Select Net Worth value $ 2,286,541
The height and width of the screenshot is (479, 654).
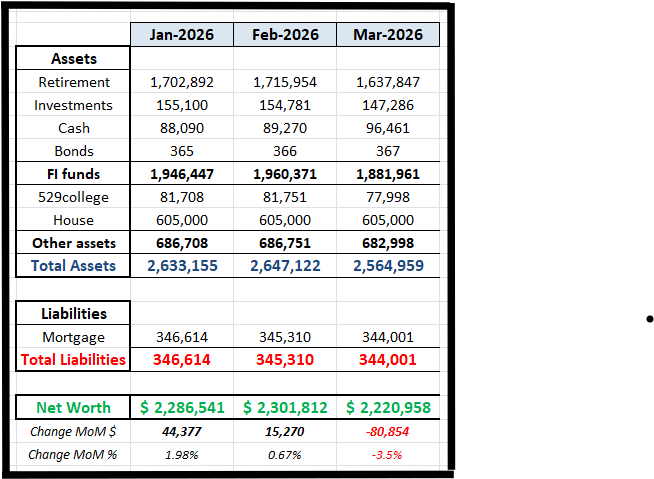tap(181, 408)
